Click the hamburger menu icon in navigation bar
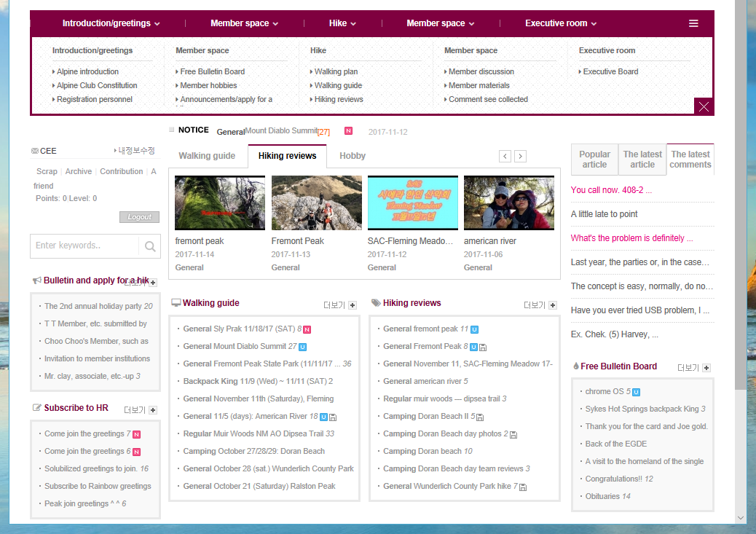Image resolution: width=756 pixels, height=534 pixels. coord(693,23)
